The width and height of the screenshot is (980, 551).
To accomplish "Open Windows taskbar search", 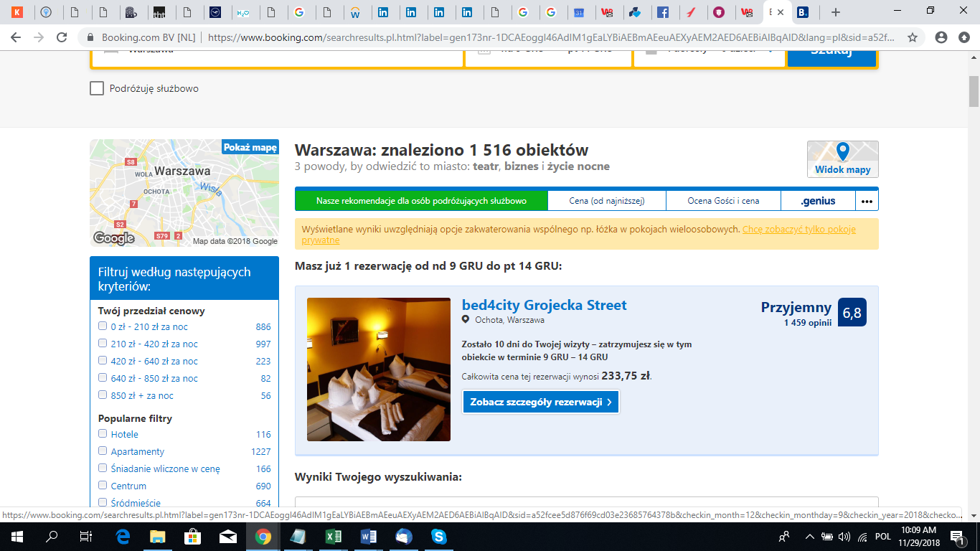I will point(52,537).
